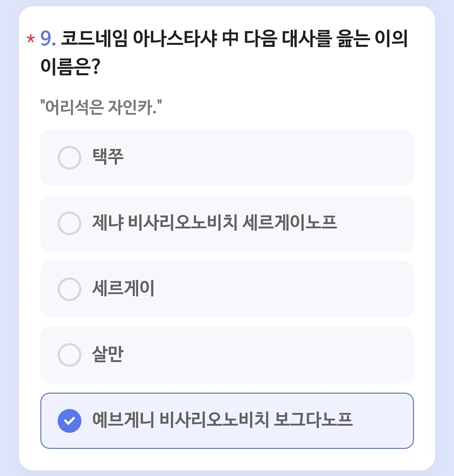
Task: Click the 세르게이 answer text
Action: point(123,289)
